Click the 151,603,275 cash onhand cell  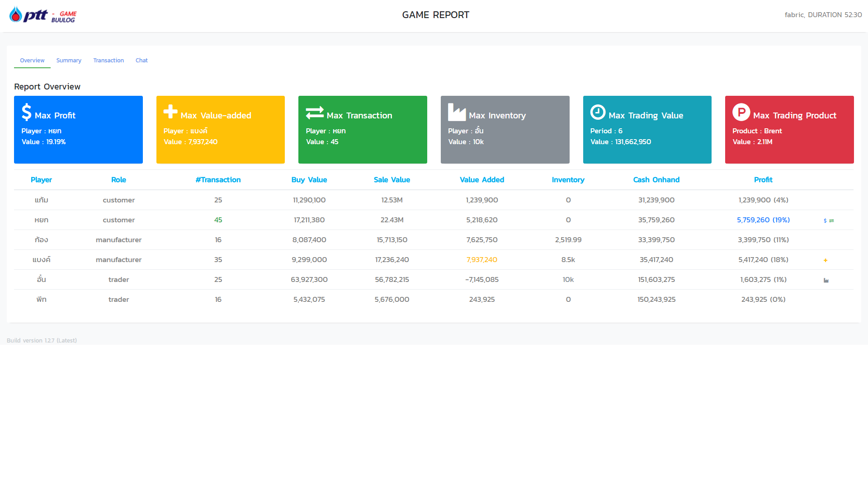(656, 280)
